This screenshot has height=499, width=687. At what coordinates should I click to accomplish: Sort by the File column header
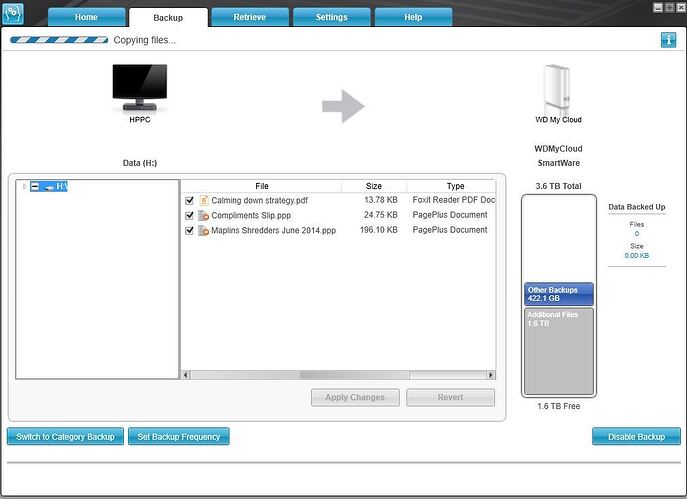(x=262, y=186)
